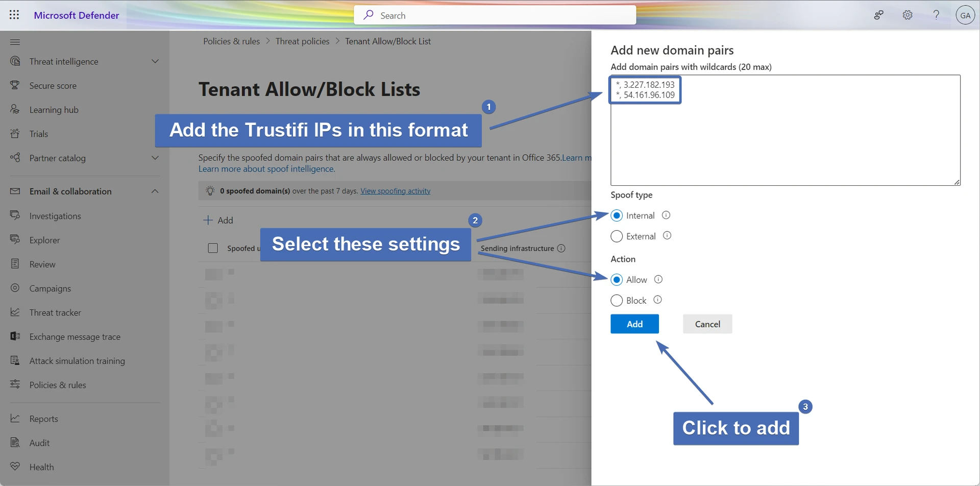Click the Secure score trophy icon
Image resolution: width=980 pixels, height=486 pixels.
point(15,85)
